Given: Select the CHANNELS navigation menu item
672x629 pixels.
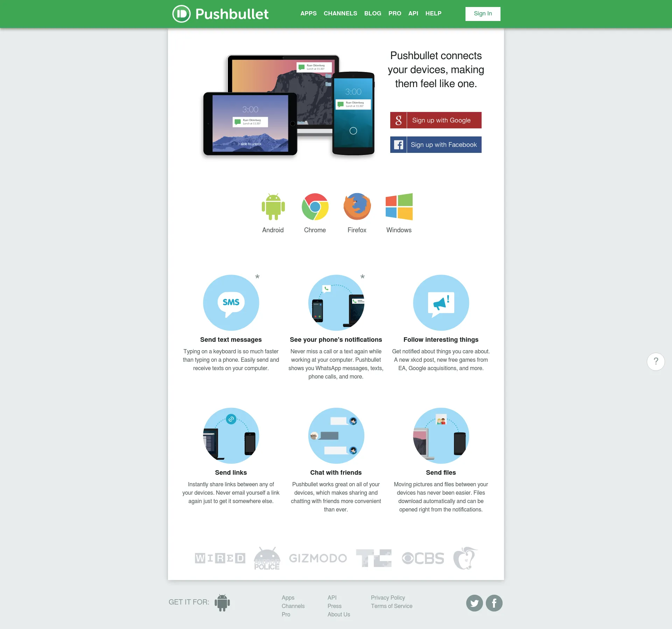Looking at the screenshot, I should (340, 14).
